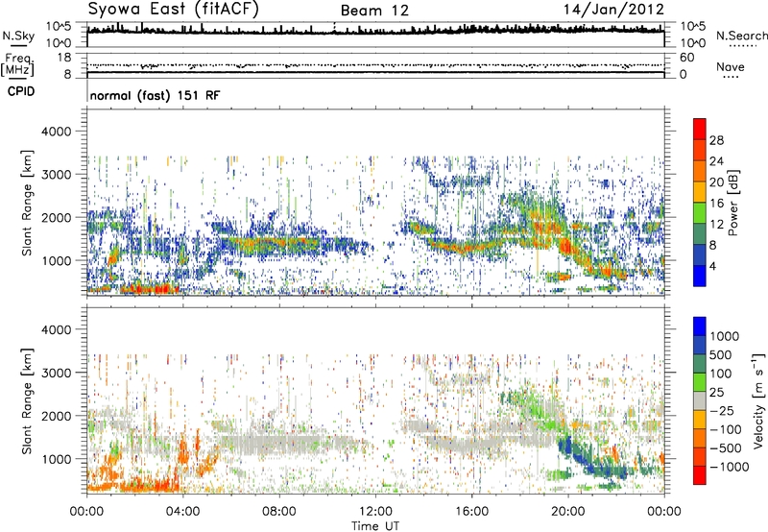The width and height of the screenshot is (768, 532).
Task: Select the '16:00' time tick label
Action: point(471,512)
